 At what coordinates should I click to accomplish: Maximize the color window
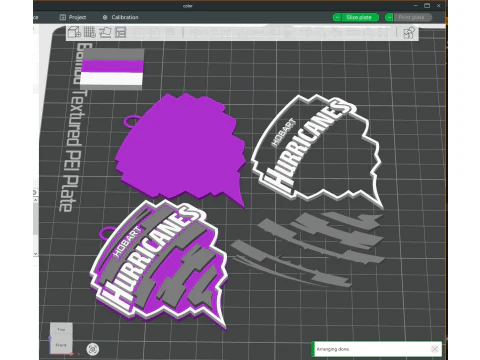[427, 6]
